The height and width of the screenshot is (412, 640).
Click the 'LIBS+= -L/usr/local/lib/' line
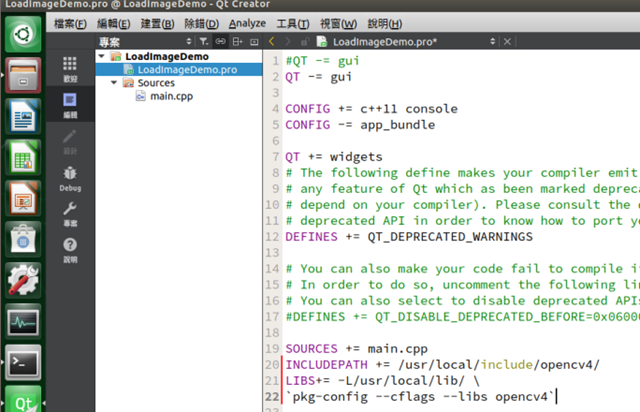pyautogui.click(x=382, y=381)
